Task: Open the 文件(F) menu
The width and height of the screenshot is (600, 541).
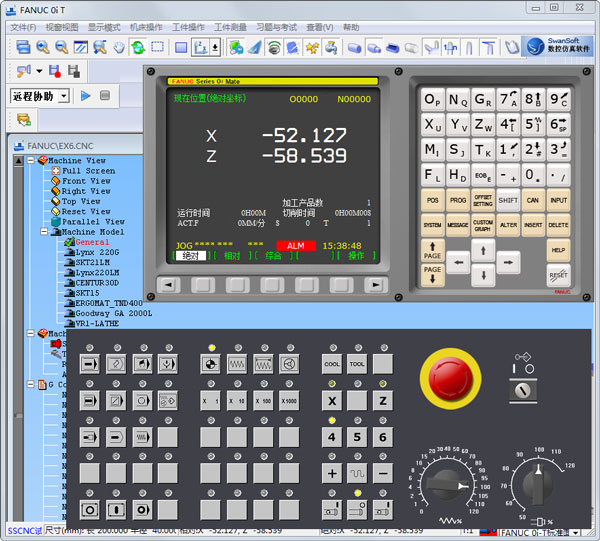Action: [x=23, y=27]
